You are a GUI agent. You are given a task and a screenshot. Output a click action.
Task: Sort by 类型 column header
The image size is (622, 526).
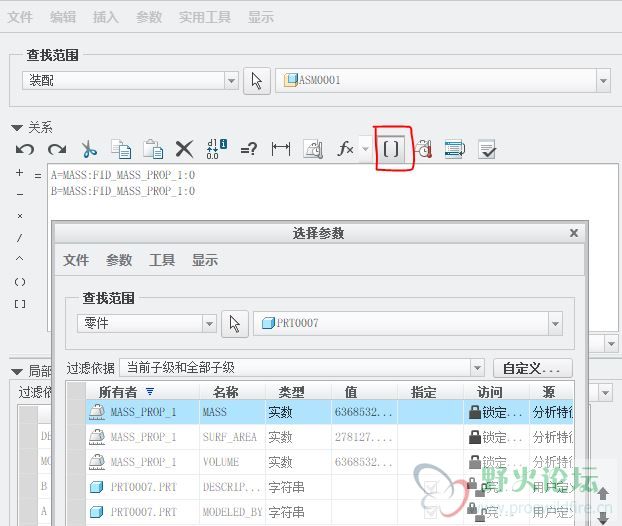299,392
